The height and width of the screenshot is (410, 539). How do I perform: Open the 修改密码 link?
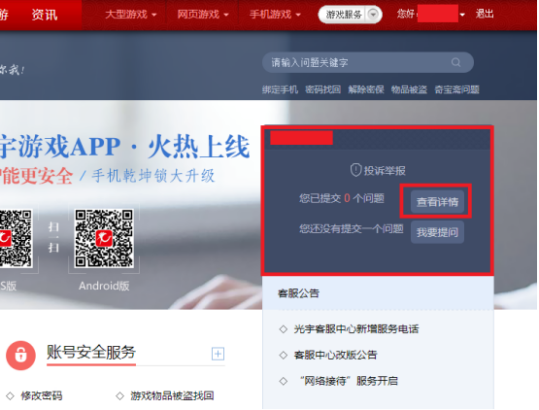tap(42, 396)
